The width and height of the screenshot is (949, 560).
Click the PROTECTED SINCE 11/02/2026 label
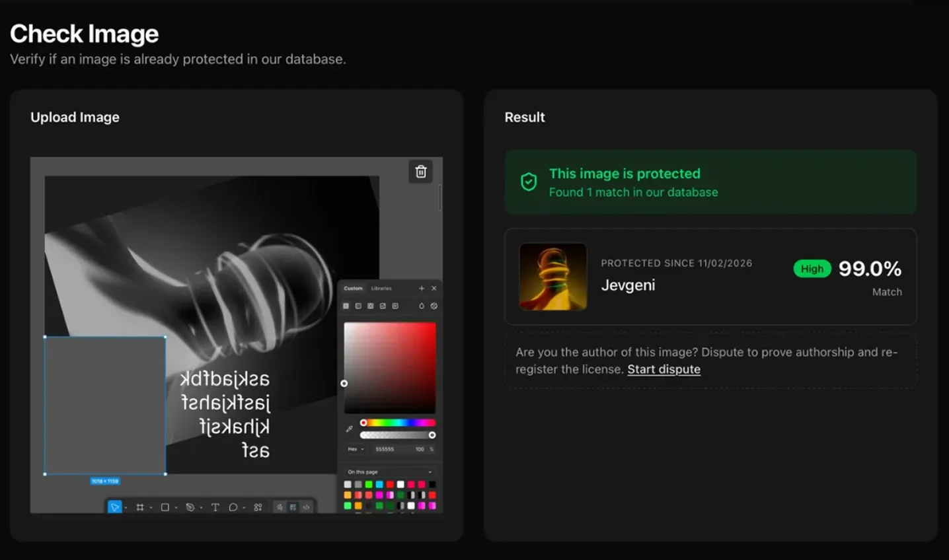pos(676,263)
